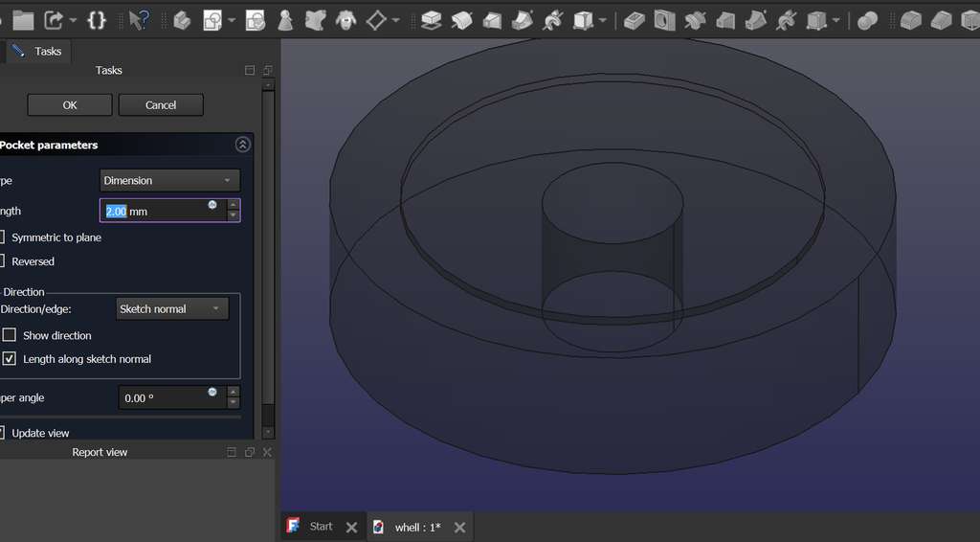Select the Chamfer tool

pyautogui.click(x=941, y=21)
